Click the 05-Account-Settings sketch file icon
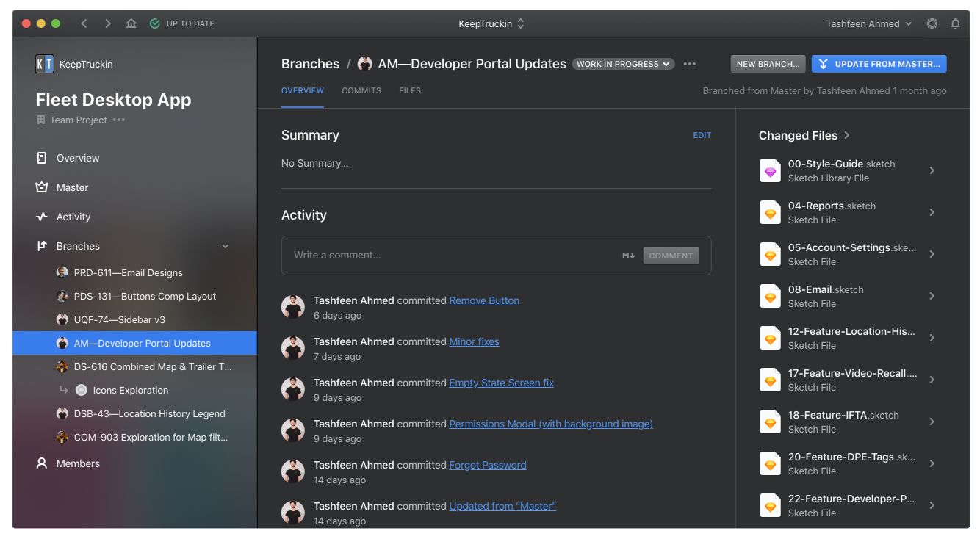Image resolution: width=980 pixels, height=539 pixels. [x=770, y=254]
